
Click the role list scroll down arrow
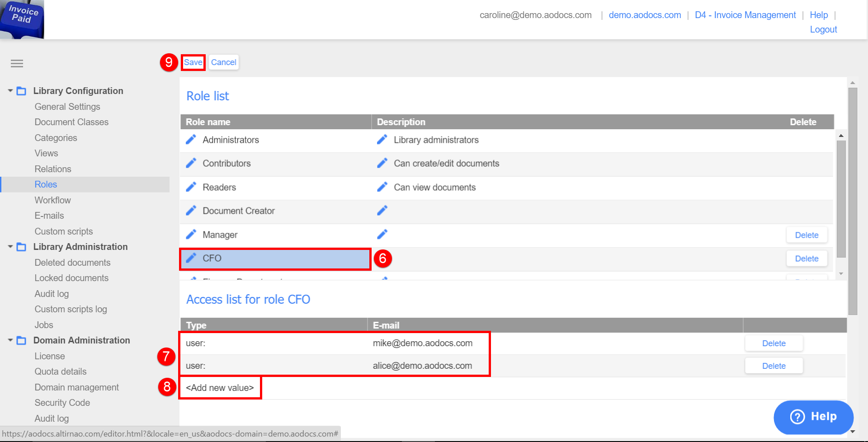(x=841, y=274)
